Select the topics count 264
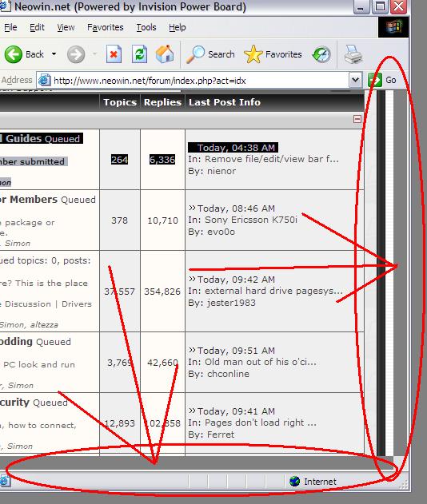 coord(119,160)
